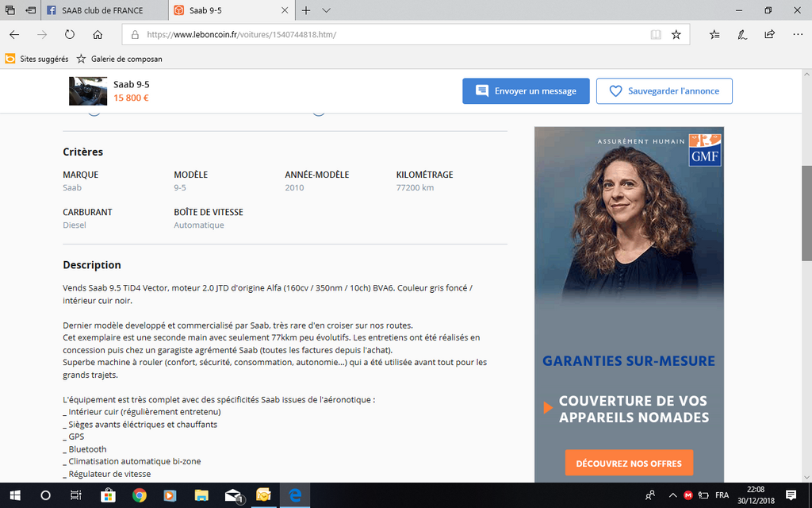Image resolution: width=812 pixels, height=508 pixels.
Task: Click the battery/power tray icon
Action: (x=703, y=495)
